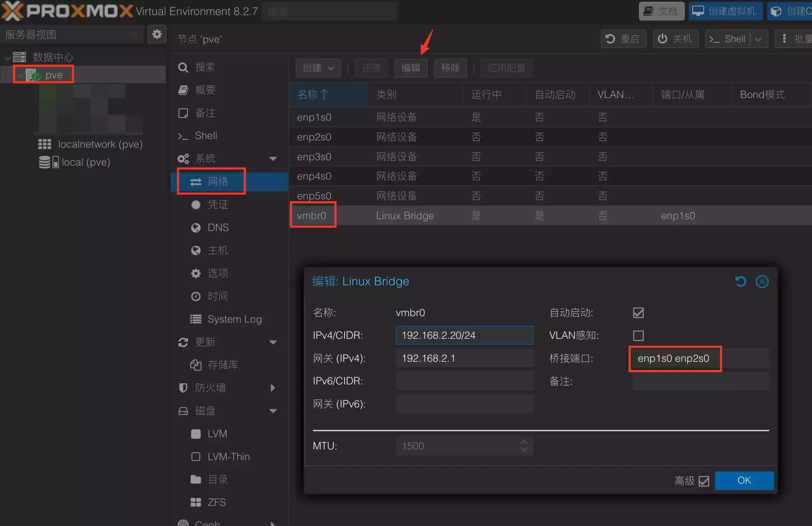This screenshot has width=812, height=526.
Task: Enable the VLAN aware (VLAN感知) checkbox
Action: pos(638,336)
